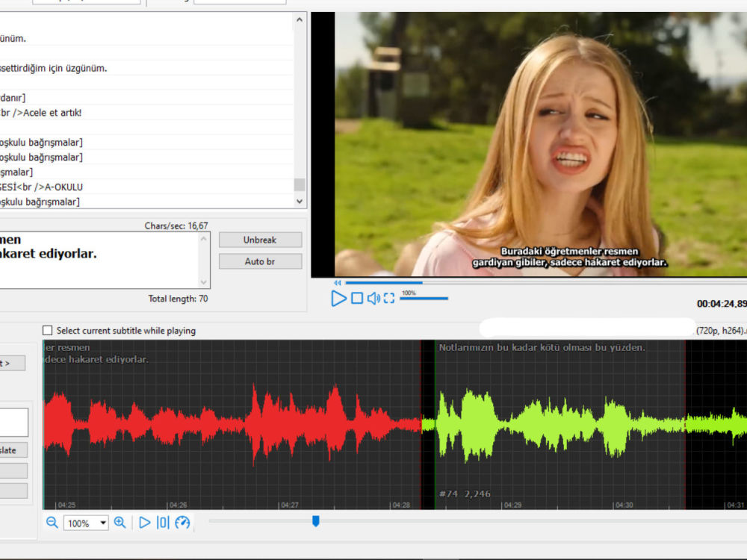Select the row ending 'A-OKULU'

pyautogui.click(x=146, y=187)
